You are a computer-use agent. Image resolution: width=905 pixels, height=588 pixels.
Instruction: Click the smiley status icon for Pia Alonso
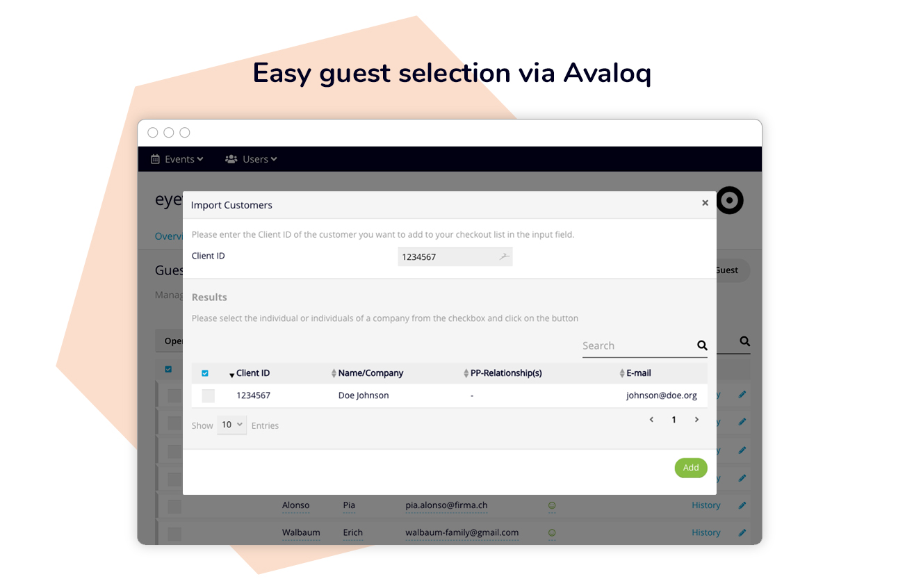pos(552,505)
